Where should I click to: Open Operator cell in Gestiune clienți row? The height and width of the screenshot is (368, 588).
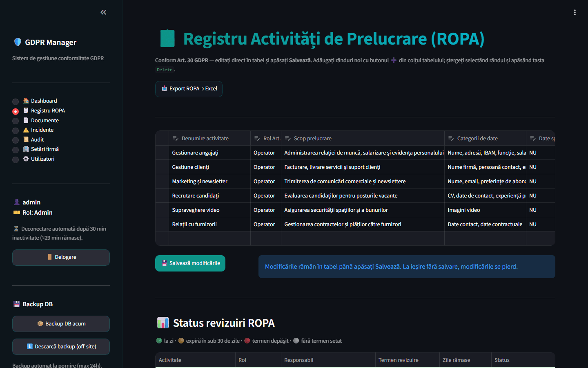[x=266, y=167]
